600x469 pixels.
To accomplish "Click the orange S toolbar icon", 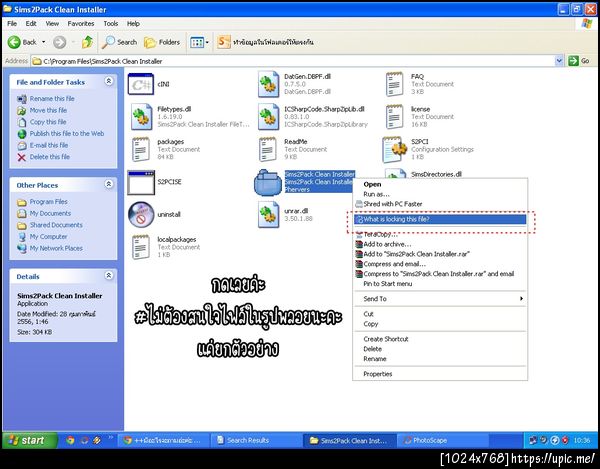I will tap(223, 42).
